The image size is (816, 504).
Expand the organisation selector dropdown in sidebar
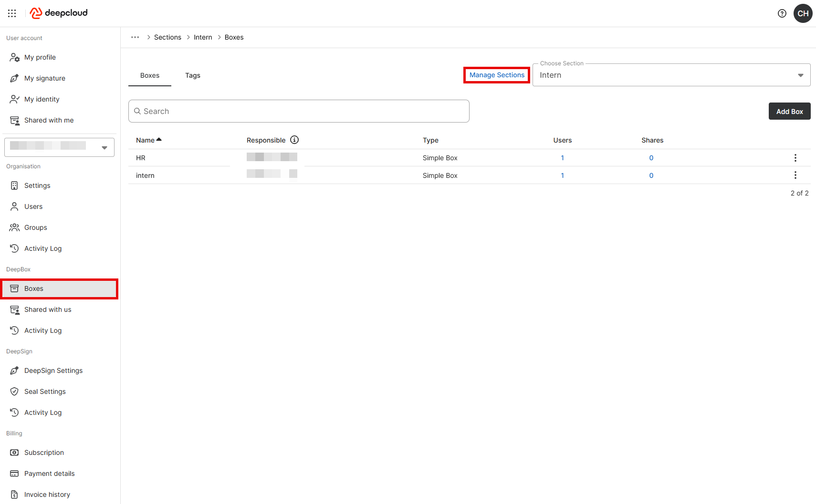coord(104,147)
